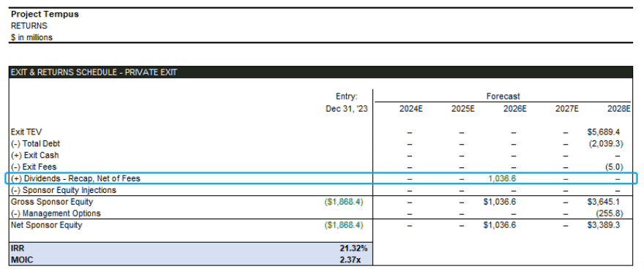The width and height of the screenshot is (644, 269).
Task: Select the Project Tempus title cell
Action: point(45,15)
